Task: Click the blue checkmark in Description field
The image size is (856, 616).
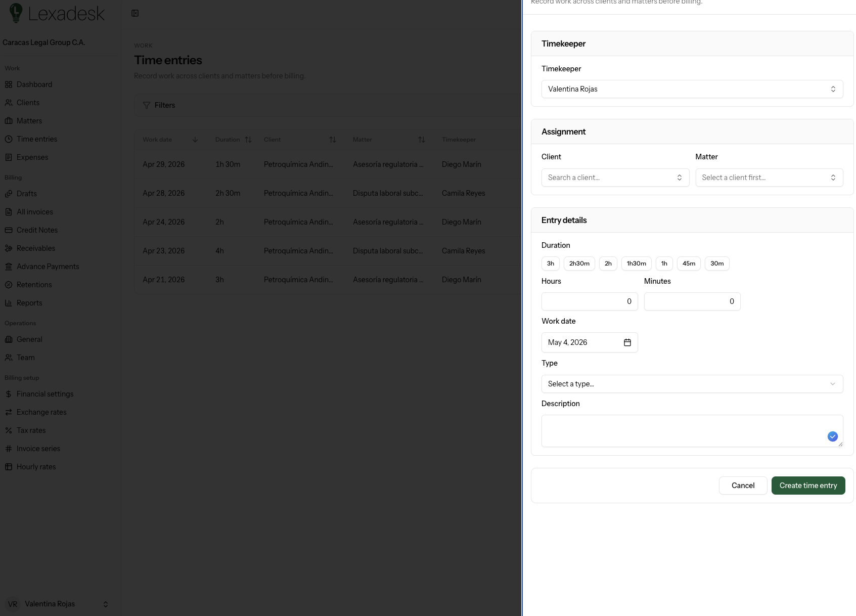Action: click(833, 436)
